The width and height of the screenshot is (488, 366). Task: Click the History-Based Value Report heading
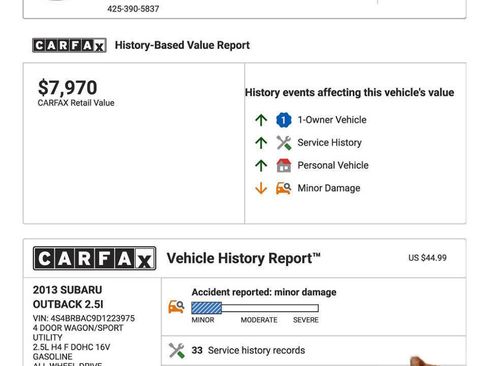point(182,45)
